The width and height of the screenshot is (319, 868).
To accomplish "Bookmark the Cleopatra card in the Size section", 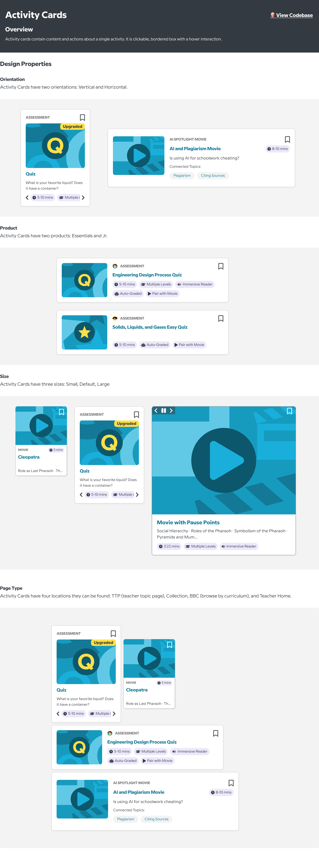I will 62,412.
